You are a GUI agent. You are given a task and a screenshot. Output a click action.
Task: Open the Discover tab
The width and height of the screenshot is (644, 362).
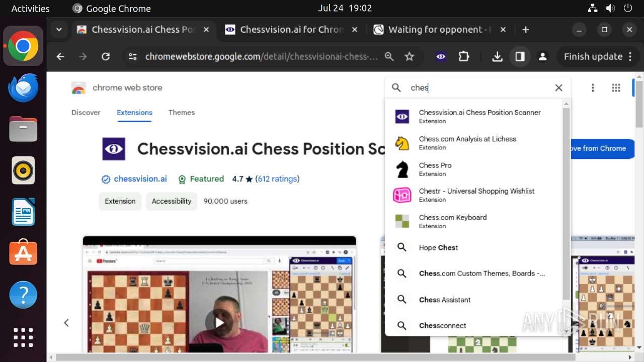click(86, 113)
